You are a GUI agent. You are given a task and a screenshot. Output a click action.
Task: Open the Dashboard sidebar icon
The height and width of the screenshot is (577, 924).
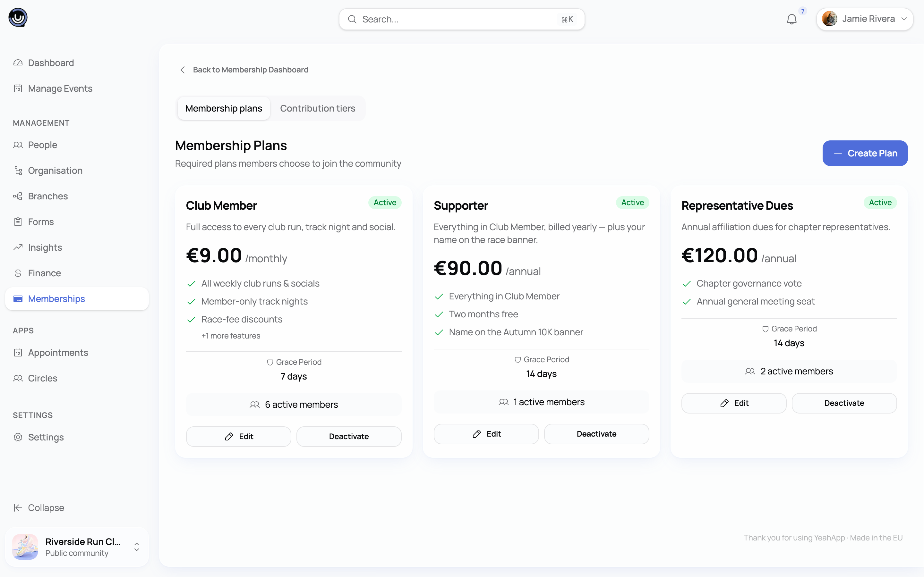tap(18, 63)
